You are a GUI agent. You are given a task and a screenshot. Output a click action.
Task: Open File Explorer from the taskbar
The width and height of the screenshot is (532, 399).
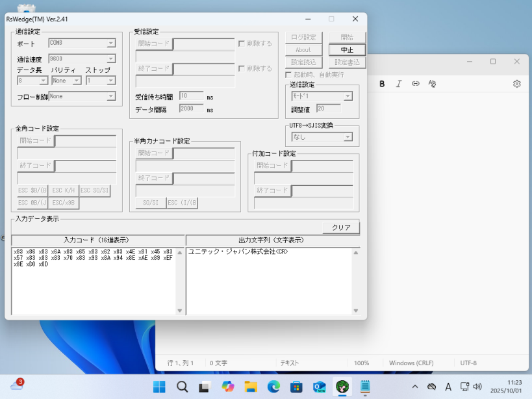pos(251,387)
